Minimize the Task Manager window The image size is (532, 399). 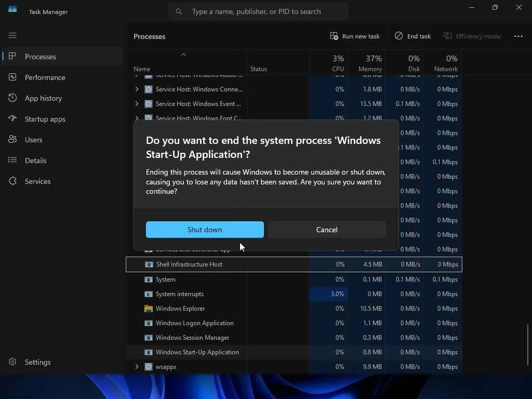pos(472,7)
